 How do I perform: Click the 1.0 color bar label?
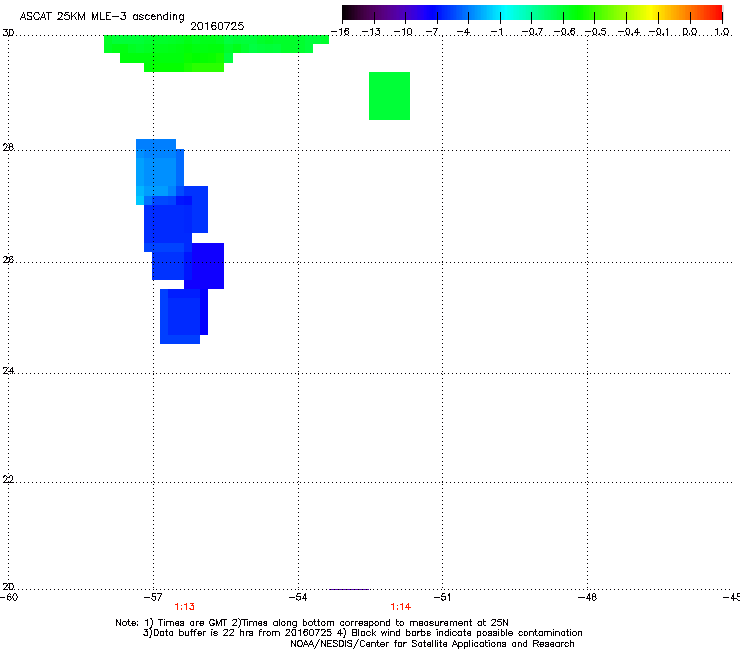coord(722,32)
